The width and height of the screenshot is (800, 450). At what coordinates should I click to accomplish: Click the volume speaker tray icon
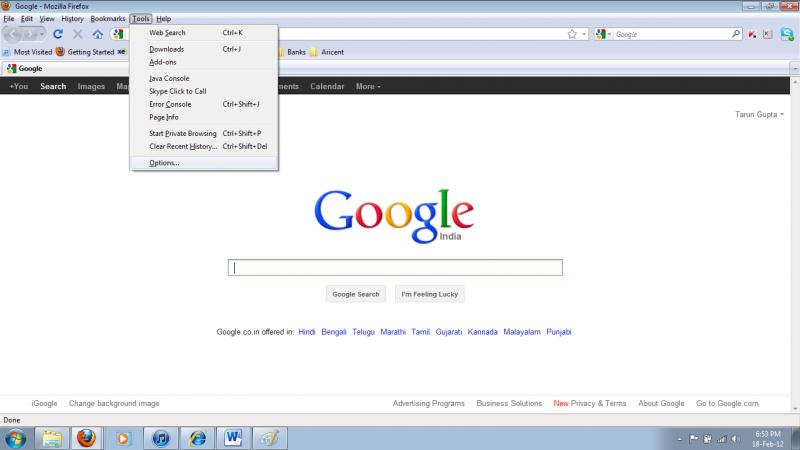[734, 439]
